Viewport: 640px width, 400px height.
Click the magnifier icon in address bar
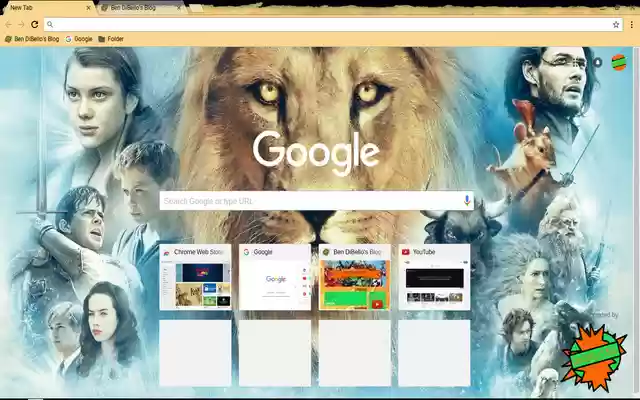(50, 24)
